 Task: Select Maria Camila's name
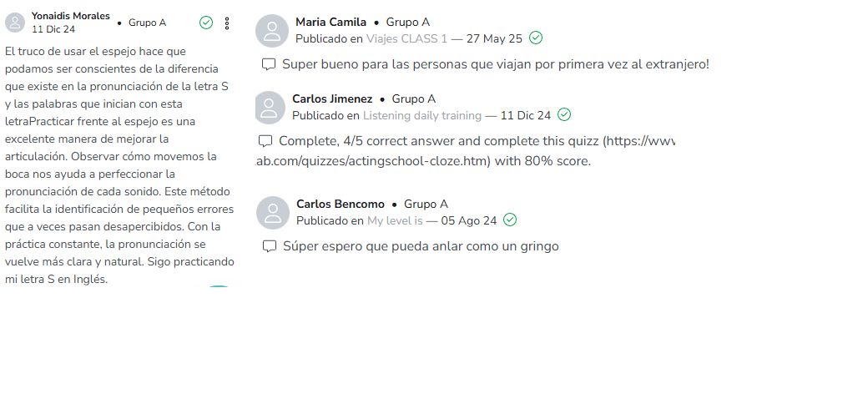click(331, 23)
